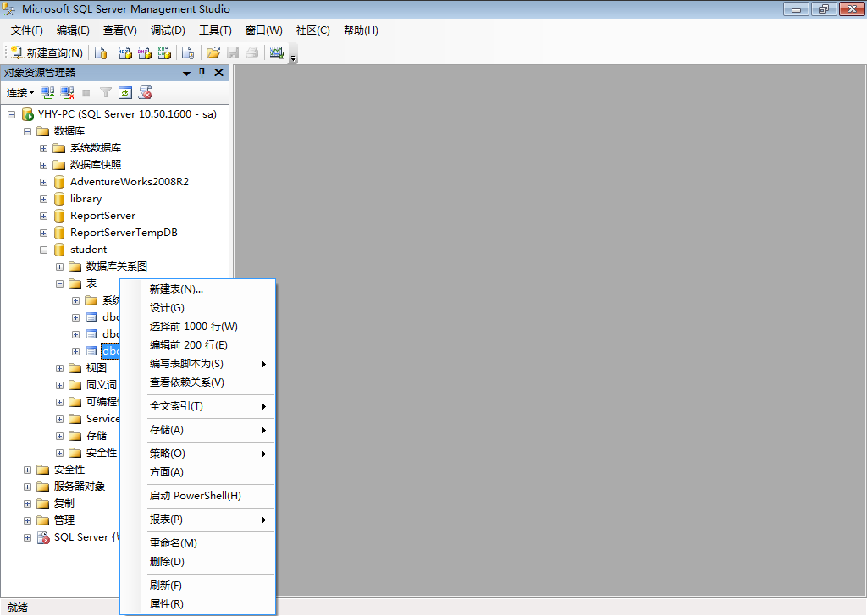Expand the 视图 folder

click(x=60, y=368)
